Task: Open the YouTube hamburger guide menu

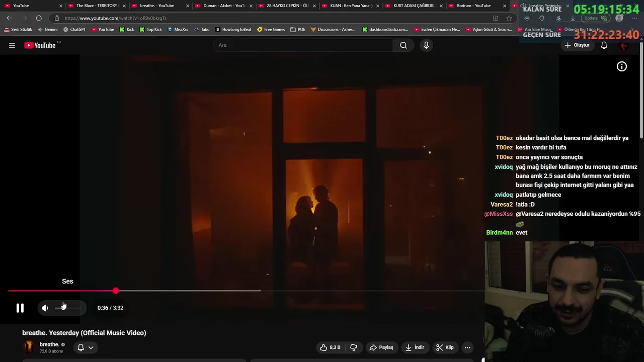Action: (x=12, y=45)
